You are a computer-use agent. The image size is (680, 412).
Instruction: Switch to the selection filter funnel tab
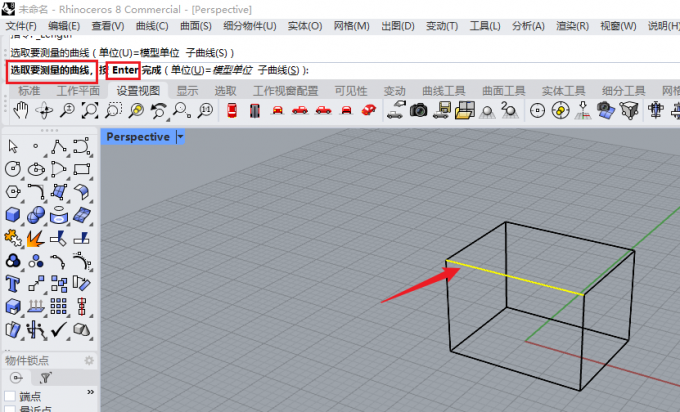[x=46, y=378]
